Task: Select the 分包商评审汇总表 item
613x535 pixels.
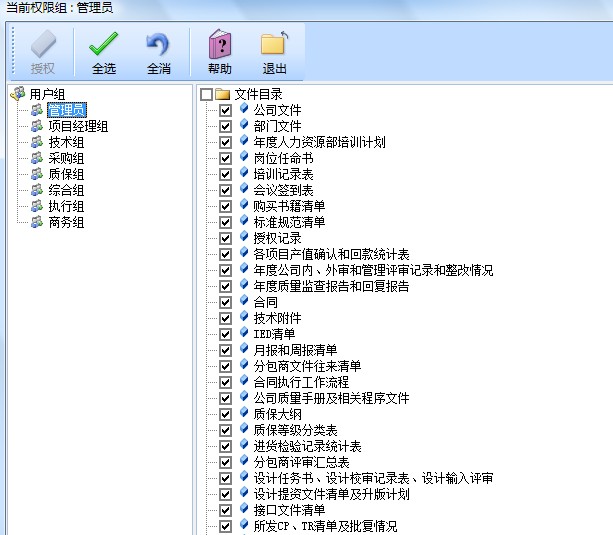Action: pyautogui.click(x=301, y=463)
